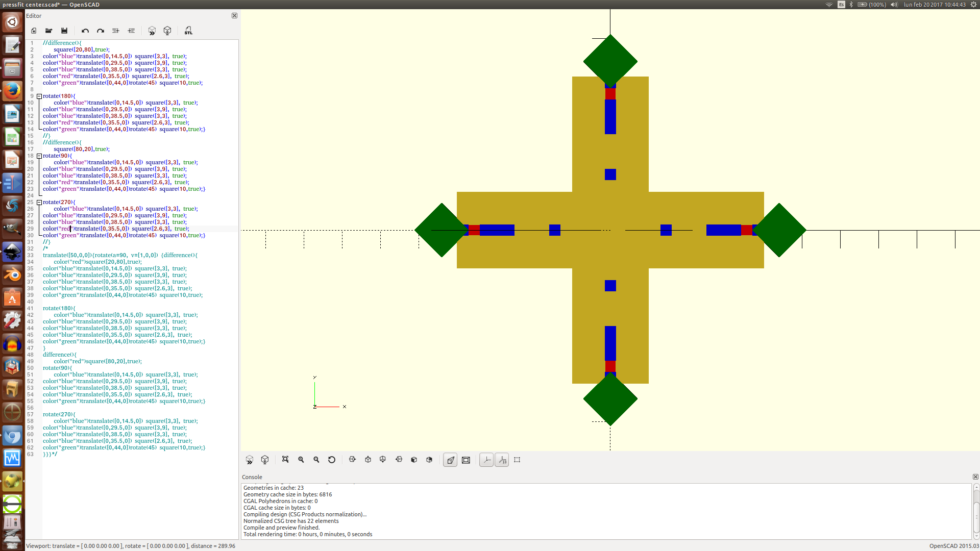Toggle the orthogonal projection button
This screenshot has height=551, width=980.
coord(466,460)
